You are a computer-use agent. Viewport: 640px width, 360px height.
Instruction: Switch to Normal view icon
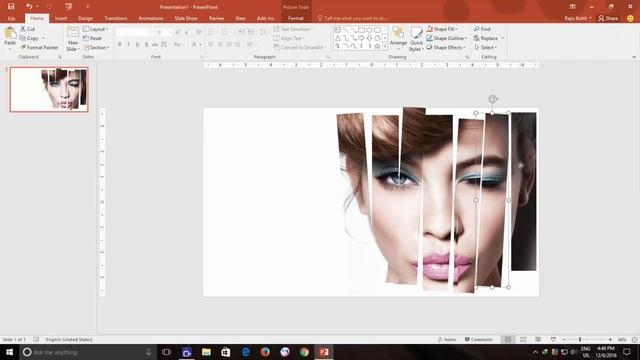508,340
